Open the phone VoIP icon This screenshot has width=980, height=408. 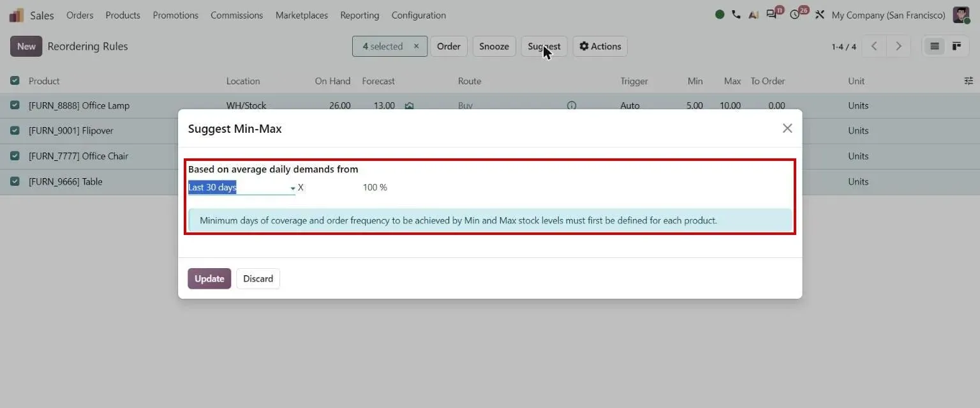click(x=736, y=15)
